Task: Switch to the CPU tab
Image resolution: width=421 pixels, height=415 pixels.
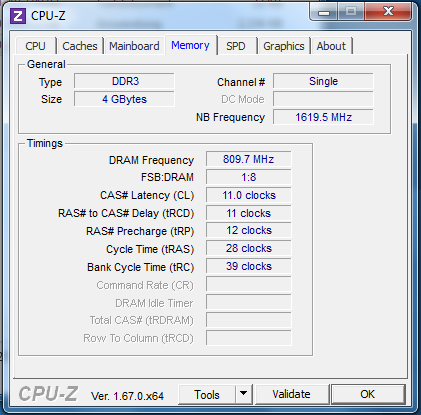Action: (x=36, y=46)
